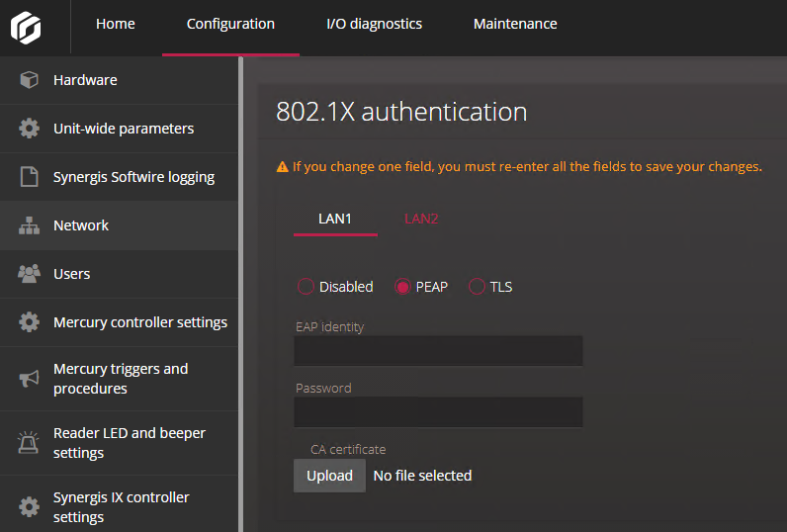Open Mercury controller settings
Viewport: 787px width, 532px height.
(x=120, y=322)
